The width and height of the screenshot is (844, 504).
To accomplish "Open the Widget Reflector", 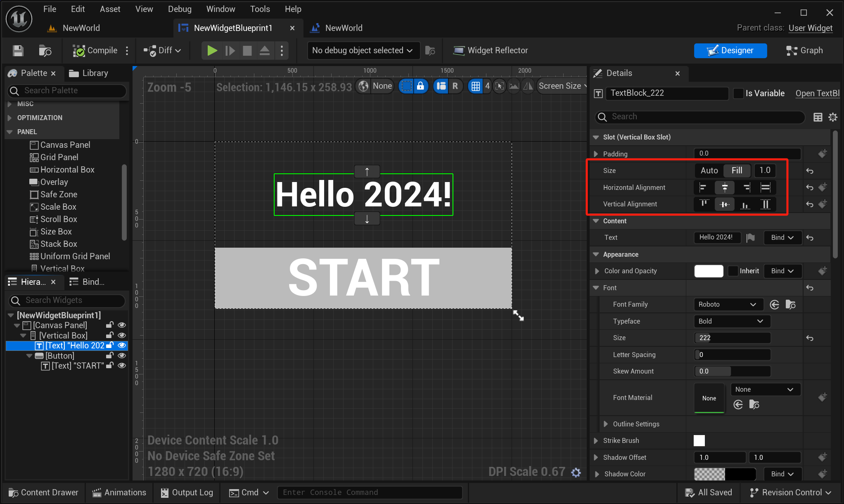I will (x=491, y=50).
